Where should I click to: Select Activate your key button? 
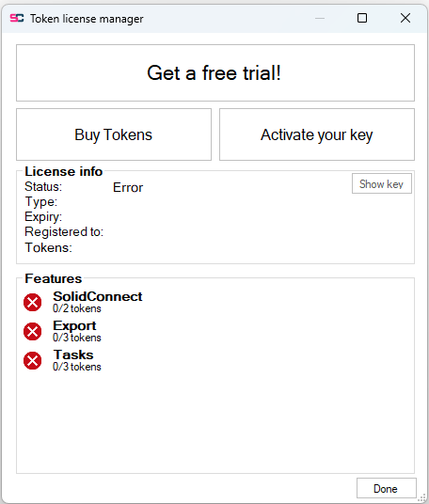(x=317, y=134)
